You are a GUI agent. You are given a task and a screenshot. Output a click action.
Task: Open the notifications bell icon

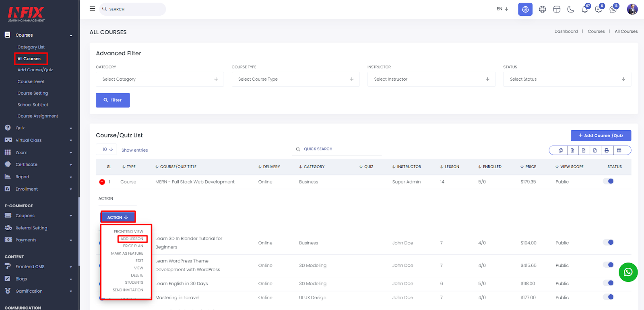coord(585,9)
